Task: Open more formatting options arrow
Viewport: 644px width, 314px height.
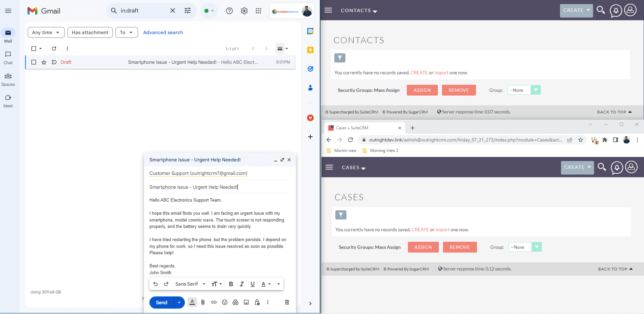Action: 279,284
